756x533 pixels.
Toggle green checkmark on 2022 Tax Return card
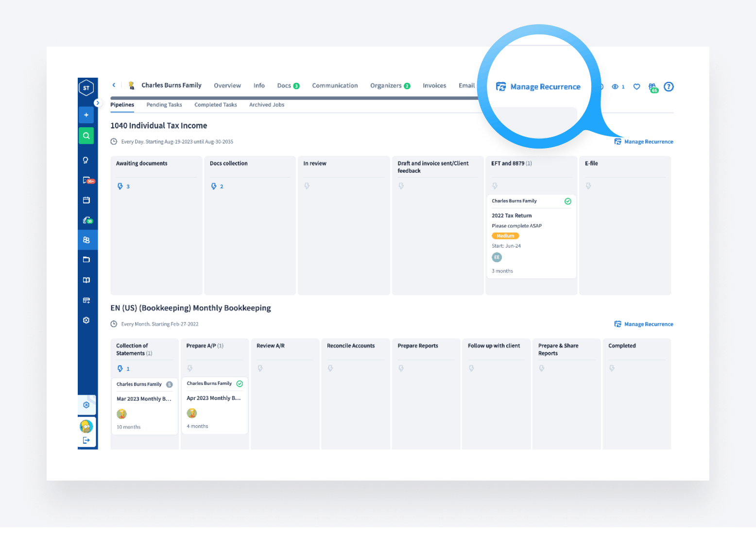[567, 201]
